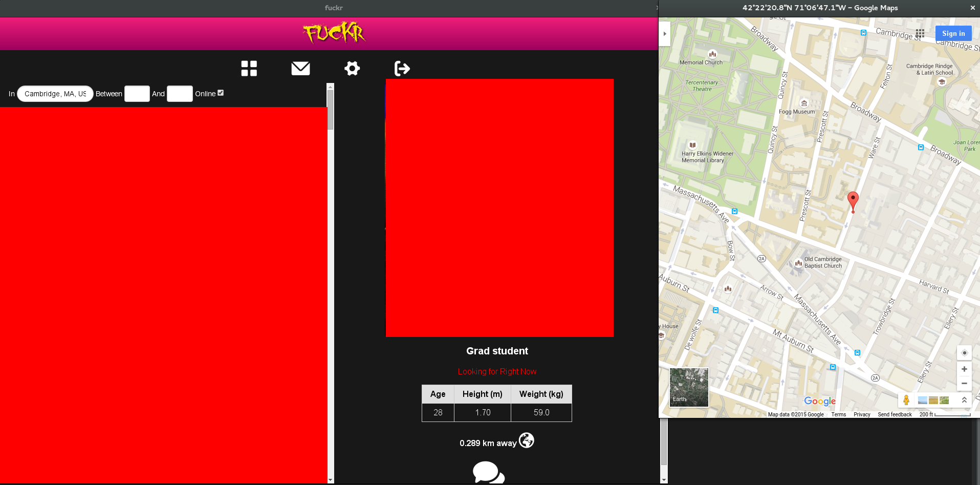Click transit stop icon near Massachusetts Ave and Quincy St
Viewport: 980px width, 485px height.
pyautogui.click(x=734, y=211)
